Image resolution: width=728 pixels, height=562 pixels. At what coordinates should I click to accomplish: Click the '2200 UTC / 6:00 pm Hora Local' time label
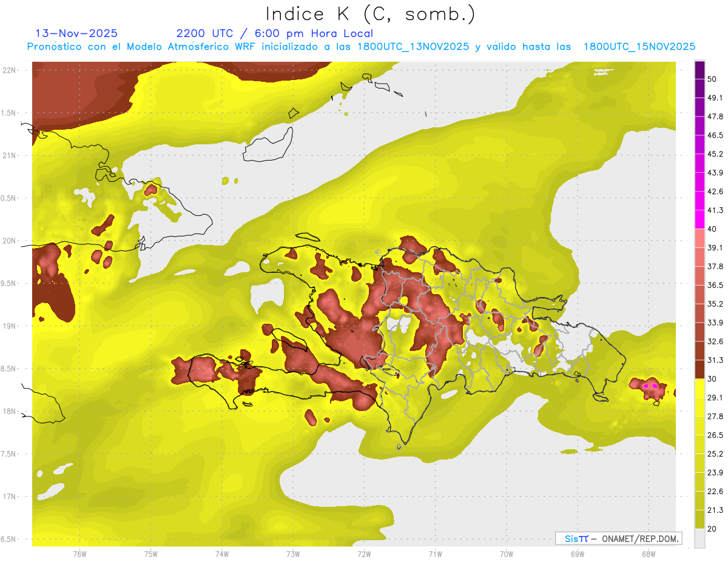coord(275,33)
